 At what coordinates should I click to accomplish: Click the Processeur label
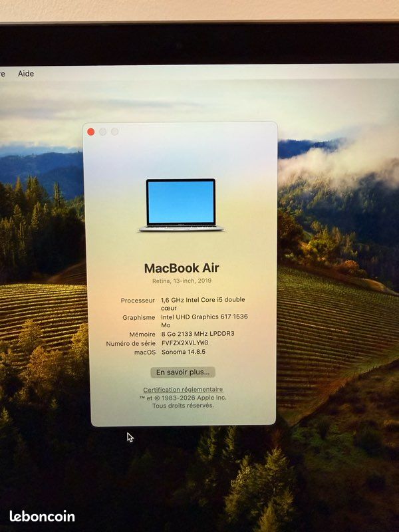pyautogui.click(x=138, y=301)
